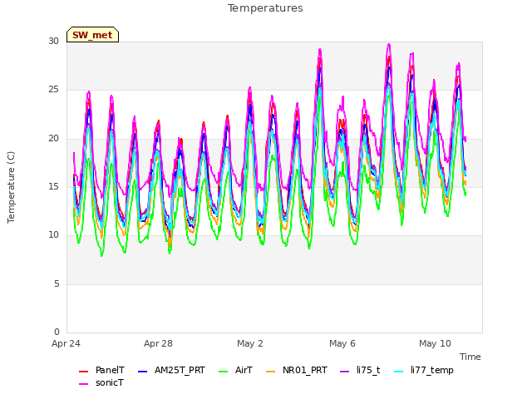Click the PanelT red legend swatch

(83, 372)
